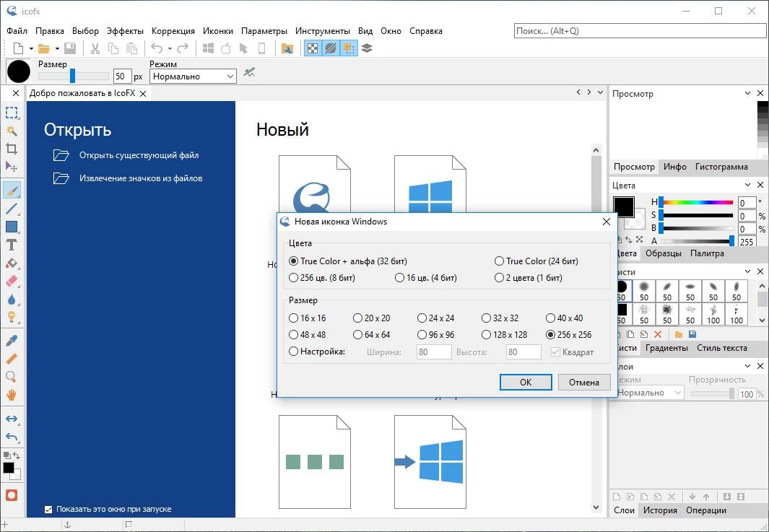The height and width of the screenshot is (532, 769).
Task: Open the document tab list chevron
Action: [600, 92]
